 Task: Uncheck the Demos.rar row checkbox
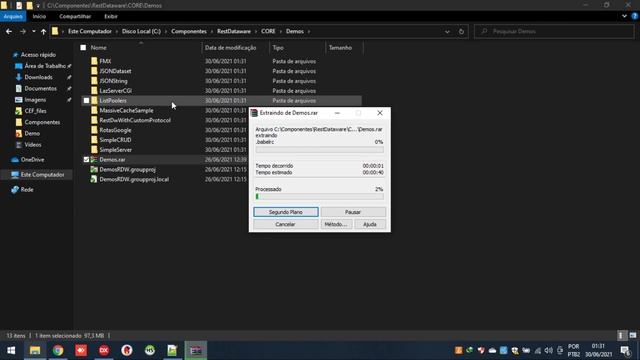pyautogui.click(x=87, y=160)
